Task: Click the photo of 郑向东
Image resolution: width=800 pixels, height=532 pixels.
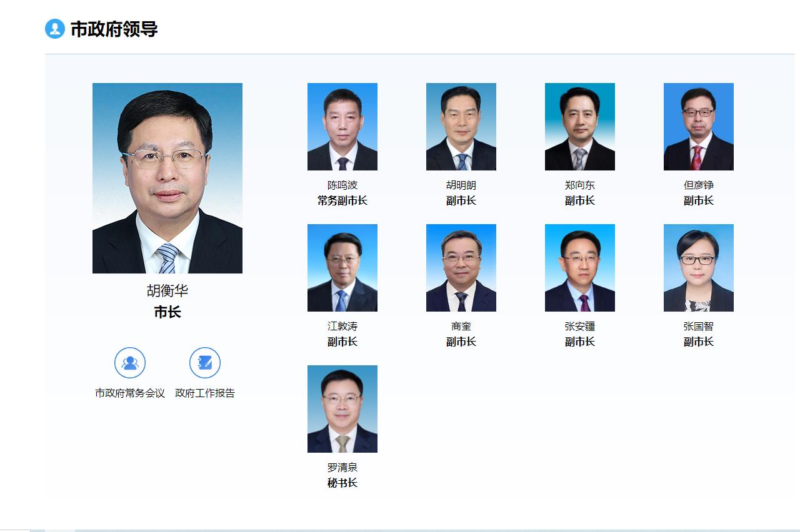Action: [x=580, y=127]
